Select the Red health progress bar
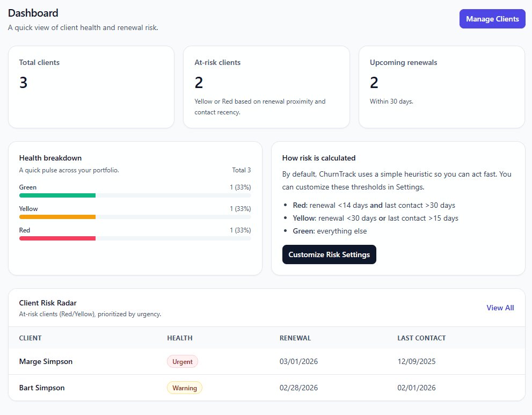532x415 pixels. coord(135,238)
